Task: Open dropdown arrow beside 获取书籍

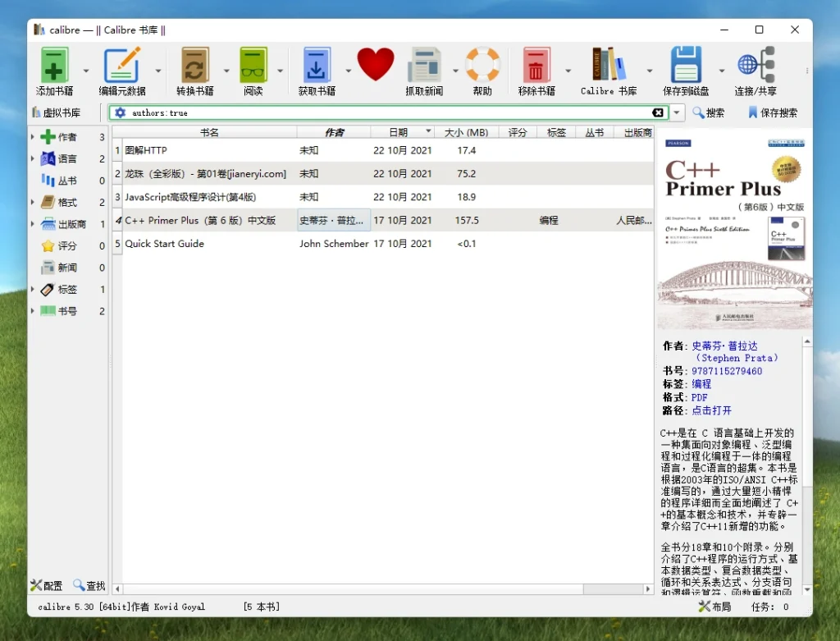Action: coord(348,71)
